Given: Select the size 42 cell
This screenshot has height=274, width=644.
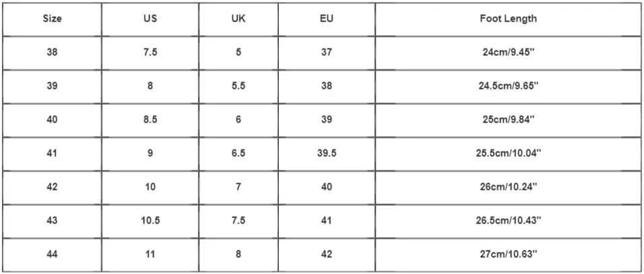Looking at the screenshot, I should tap(52, 187).
